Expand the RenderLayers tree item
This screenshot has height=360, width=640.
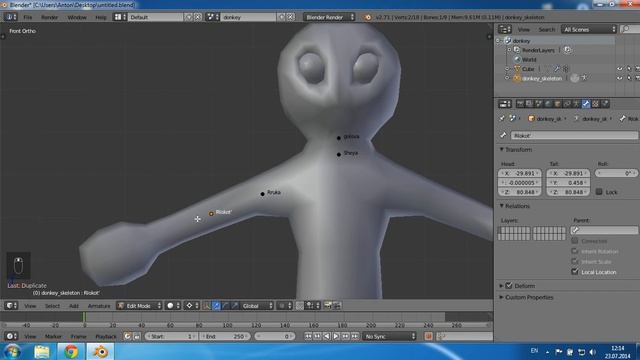pos(509,50)
